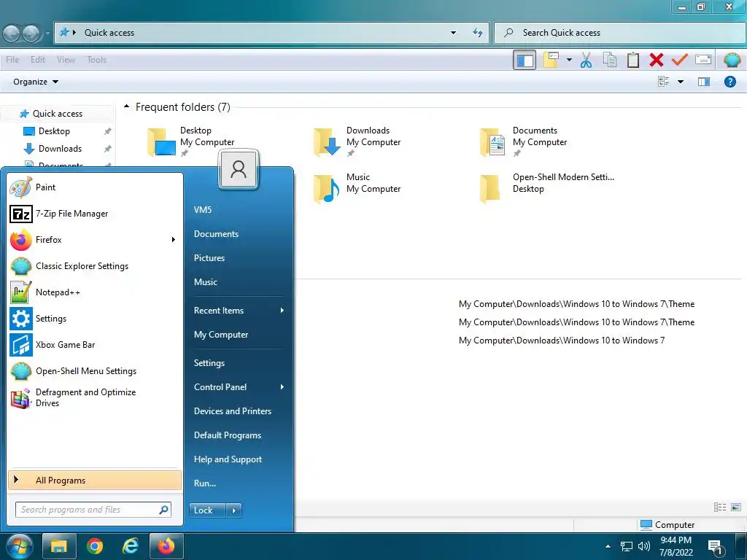747x560 pixels.
Task: Click the Search programs and files box
Action: point(93,510)
